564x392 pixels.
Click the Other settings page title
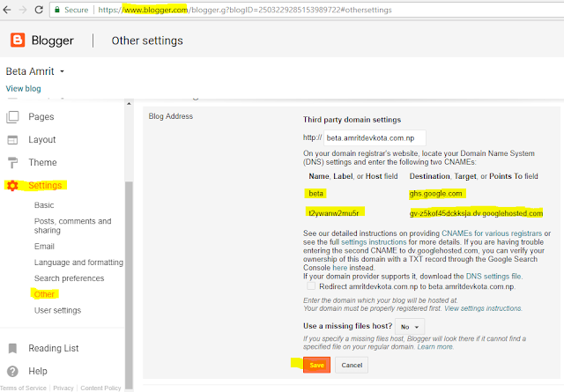[147, 41]
